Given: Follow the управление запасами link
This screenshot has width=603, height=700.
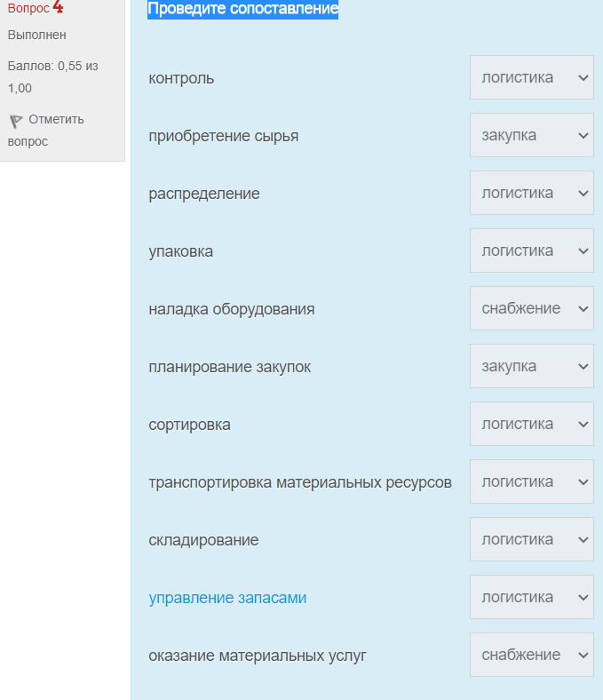Looking at the screenshot, I should pos(227,597).
